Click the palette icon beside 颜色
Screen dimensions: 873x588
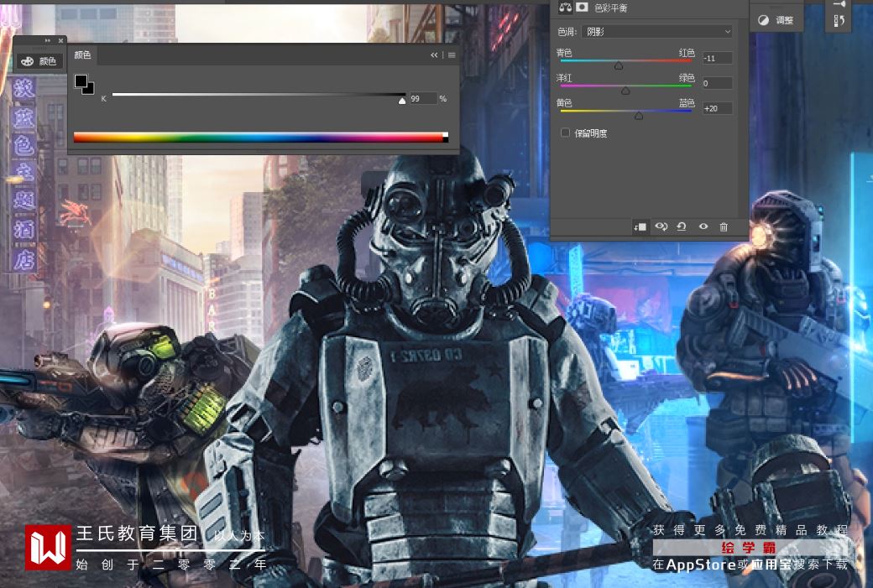click(x=27, y=61)
